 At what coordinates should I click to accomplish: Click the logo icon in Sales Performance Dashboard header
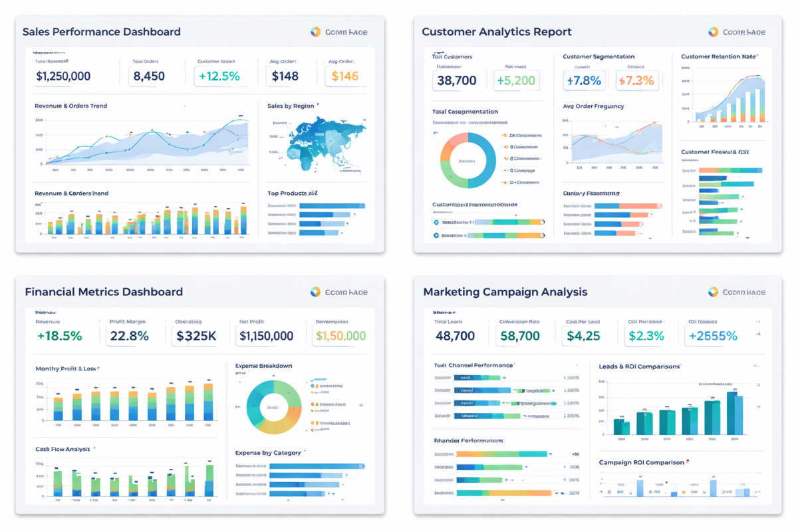315,32
